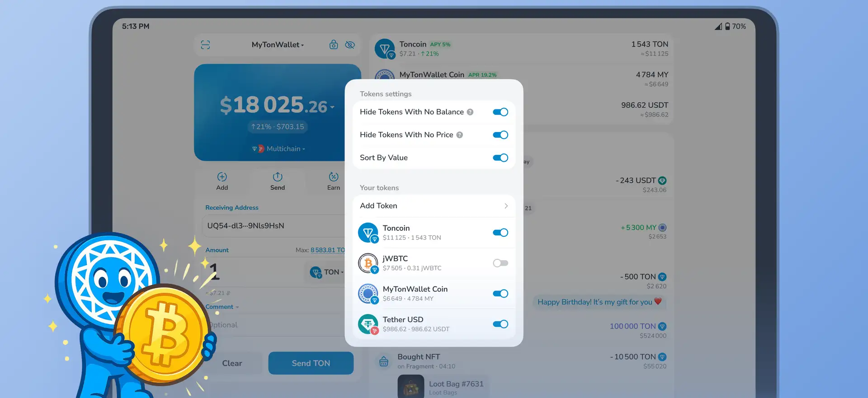
Task: Click the Send action icon
Action: (x=278, y=177)
